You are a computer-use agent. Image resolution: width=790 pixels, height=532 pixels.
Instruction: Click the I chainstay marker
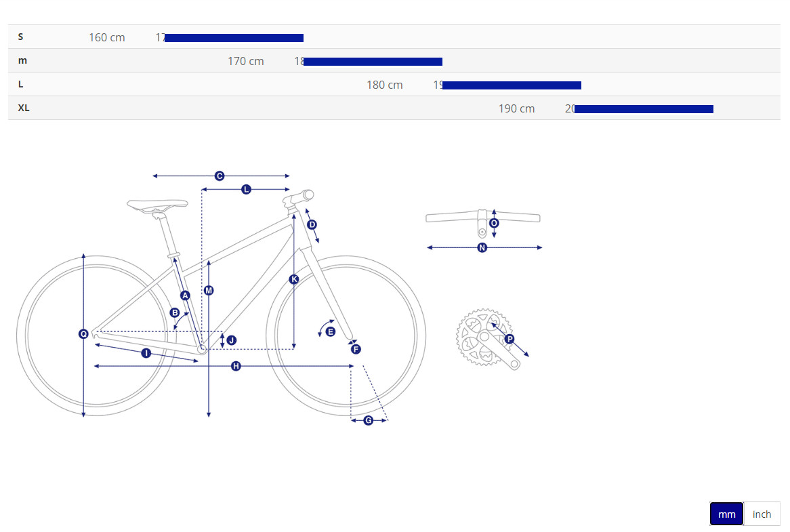(146, 353)
